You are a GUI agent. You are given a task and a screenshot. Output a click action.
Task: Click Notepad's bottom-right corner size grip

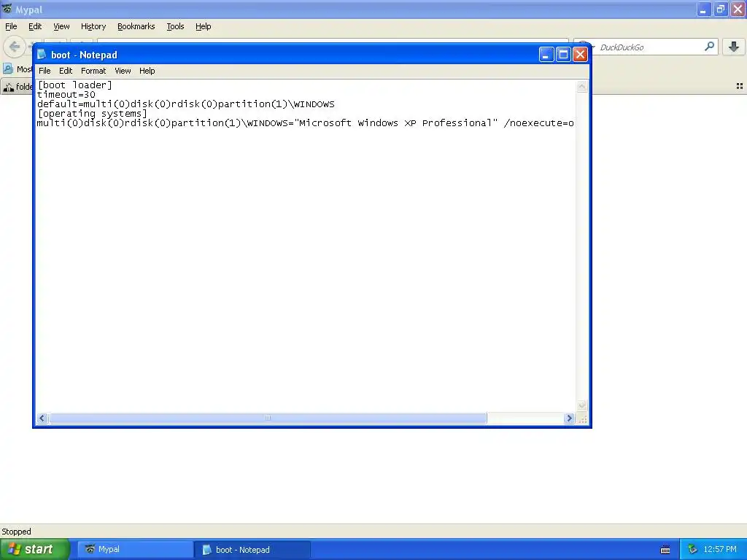point(581,419)
